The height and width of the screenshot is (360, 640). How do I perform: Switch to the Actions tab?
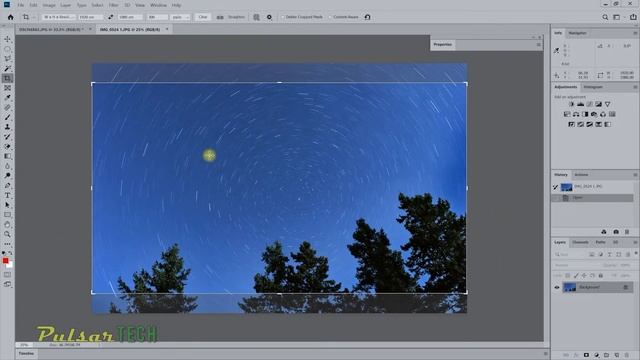coord(581,175)
